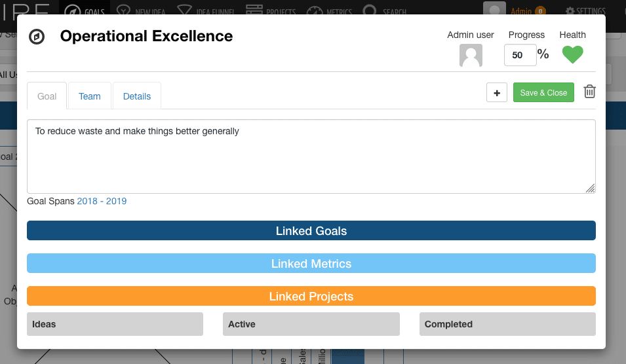Image resolution: width=626 pixels, height=364 pixels.
Task: Switch to the Team tab
Action: coord(89,96)
